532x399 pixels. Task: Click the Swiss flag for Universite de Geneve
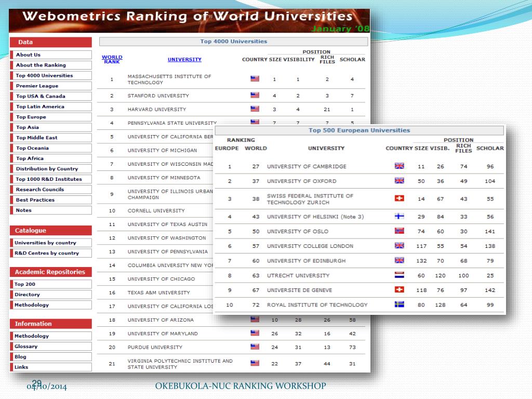[400, 289]
